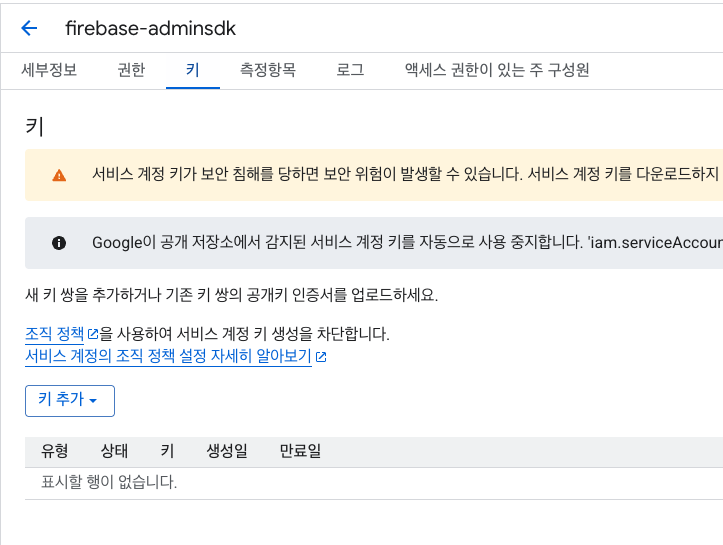Sort by the 만료일 column header
This screenshot has height=545, width=723.
[300, 450]
